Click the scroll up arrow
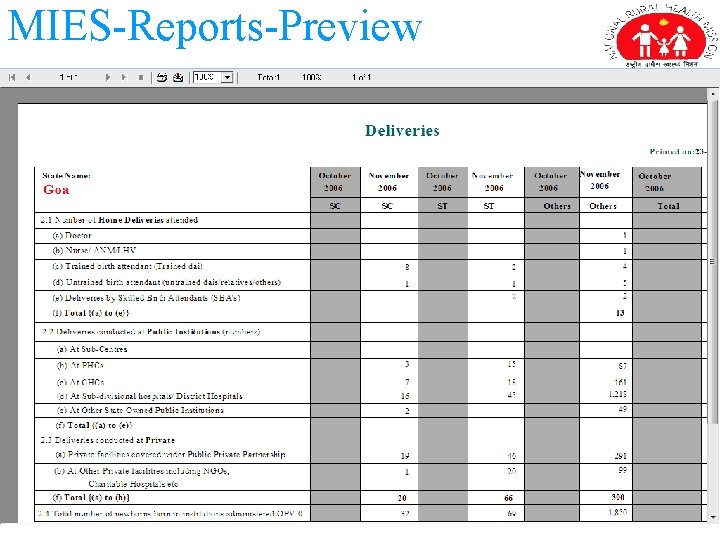 coord(713,94)
